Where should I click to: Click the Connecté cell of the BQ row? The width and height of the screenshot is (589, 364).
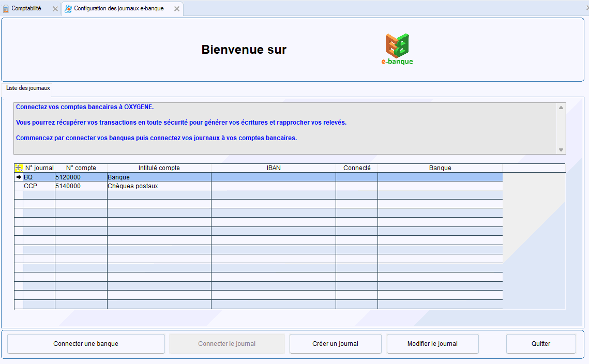point(357,177)
